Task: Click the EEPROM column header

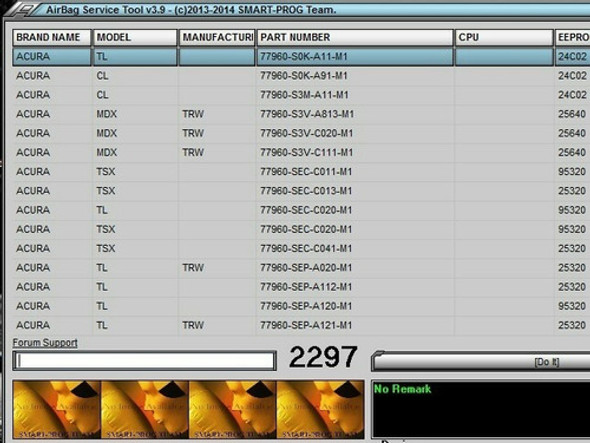Action: coord(572,37)
